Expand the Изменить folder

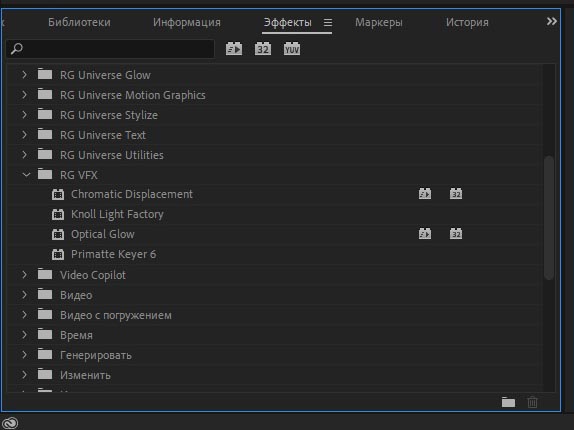pyautogui.click(x=25, y=375)
